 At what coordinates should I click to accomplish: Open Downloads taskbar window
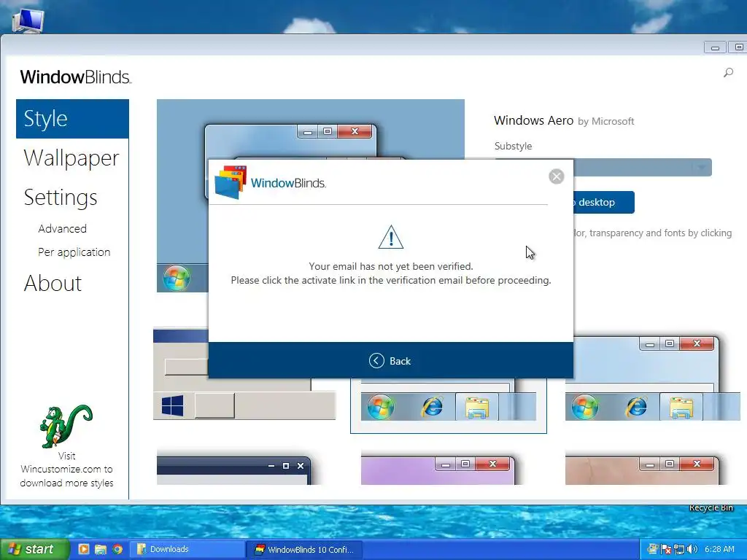tap(187, 549)
